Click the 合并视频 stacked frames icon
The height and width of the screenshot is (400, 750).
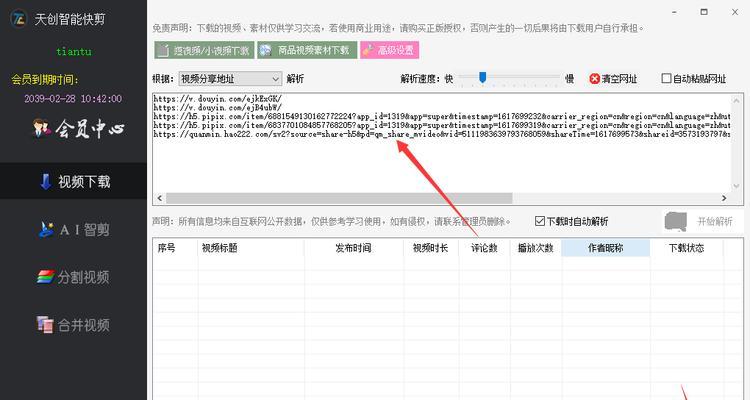45,324
